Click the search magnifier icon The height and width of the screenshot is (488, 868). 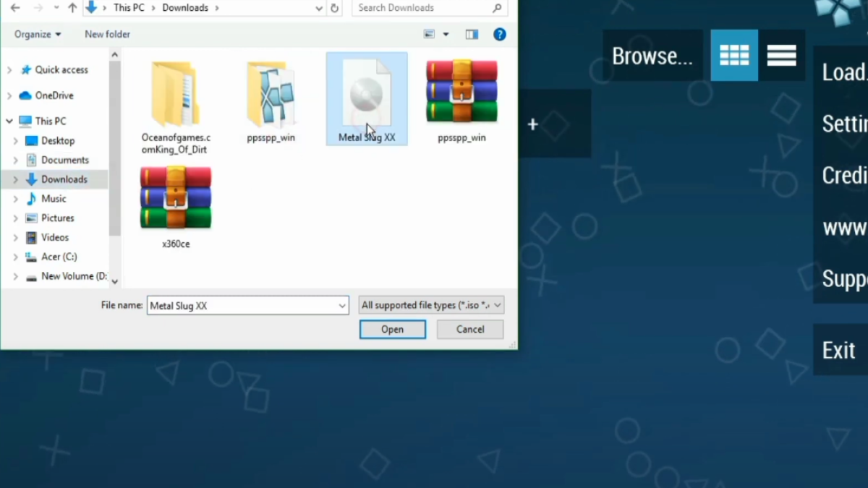click(497, 8)
